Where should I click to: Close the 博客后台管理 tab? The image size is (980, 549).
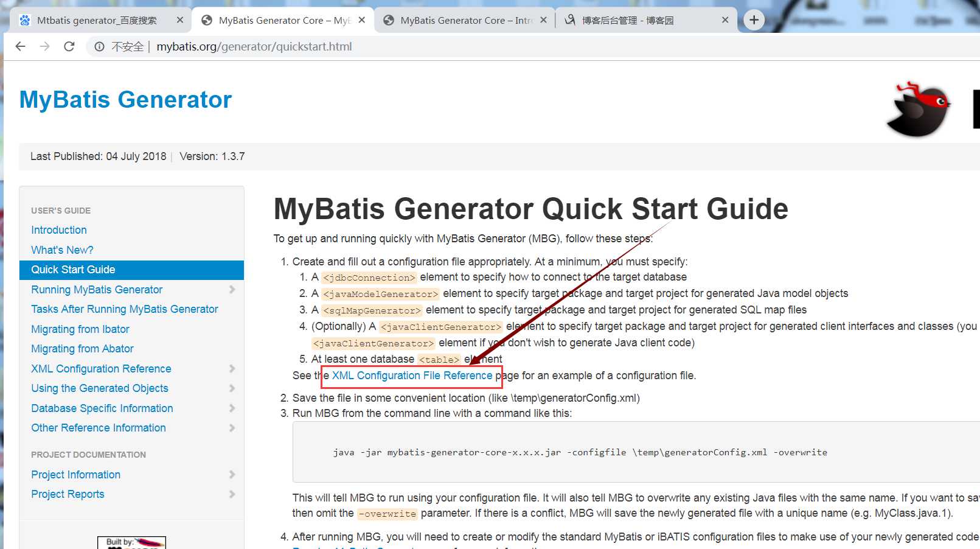point(725,20)
